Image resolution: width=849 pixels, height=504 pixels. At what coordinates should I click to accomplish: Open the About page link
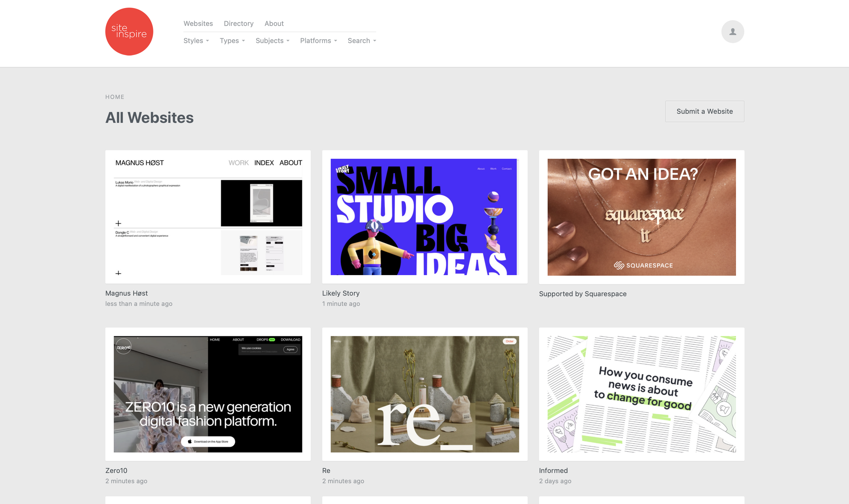274,23
